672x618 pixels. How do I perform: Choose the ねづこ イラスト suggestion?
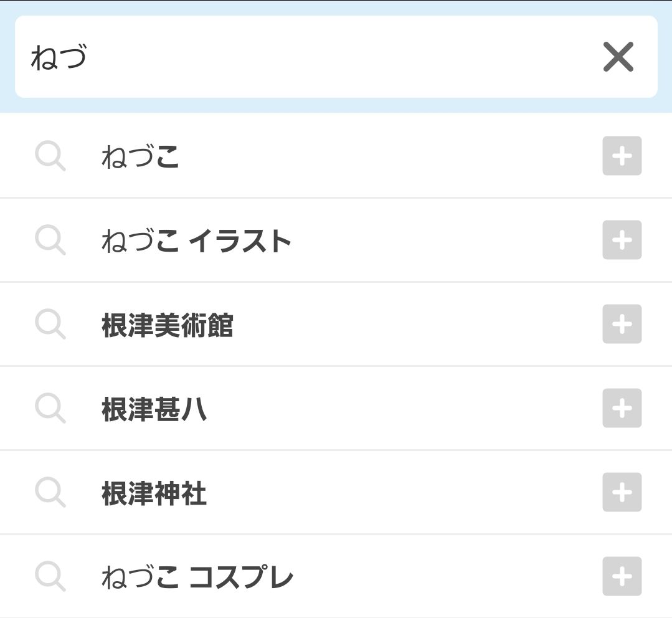tap(336, 240)
